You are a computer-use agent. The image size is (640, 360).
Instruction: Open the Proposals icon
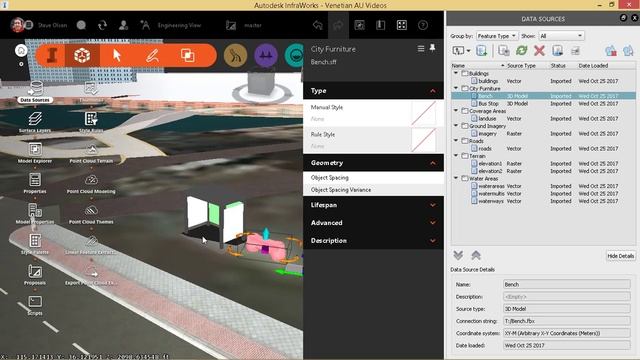pyautogui.click(x=35, y=271)
